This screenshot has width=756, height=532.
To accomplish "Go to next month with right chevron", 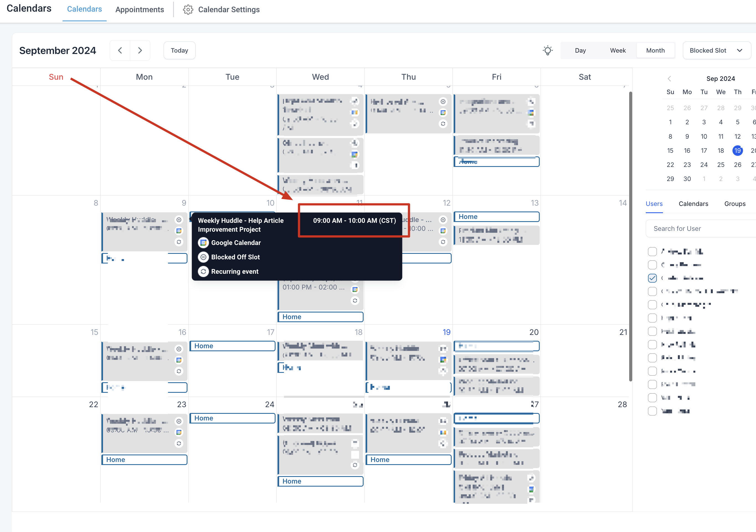I will (x=140, y=50).
